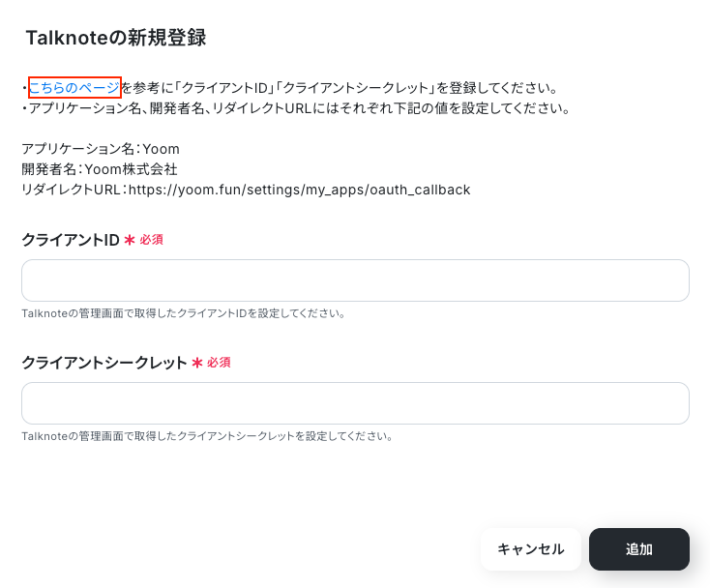710x588 pixels.
Task: Click the 必須 badge next to クライアントシークレット
Action: point(219,362)
